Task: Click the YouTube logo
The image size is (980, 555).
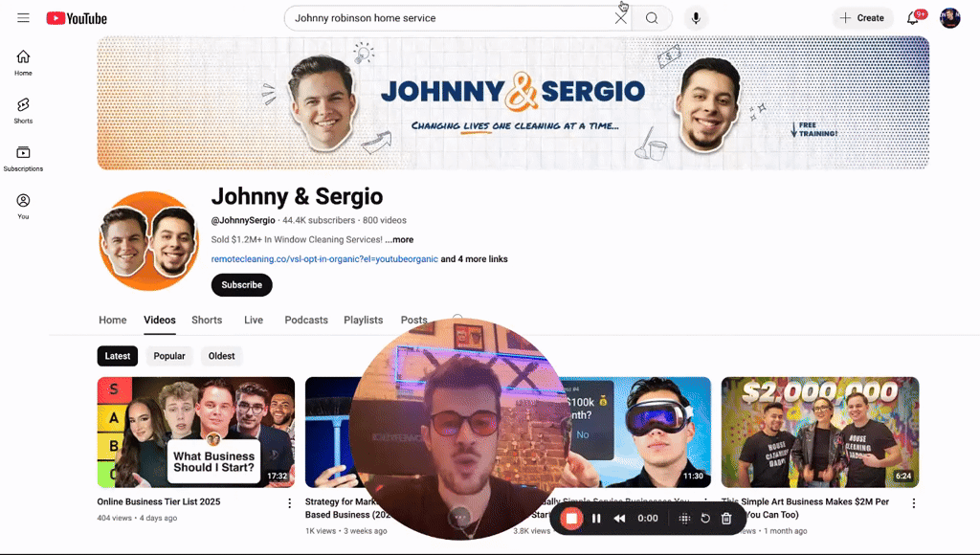Action: point(77,18)
